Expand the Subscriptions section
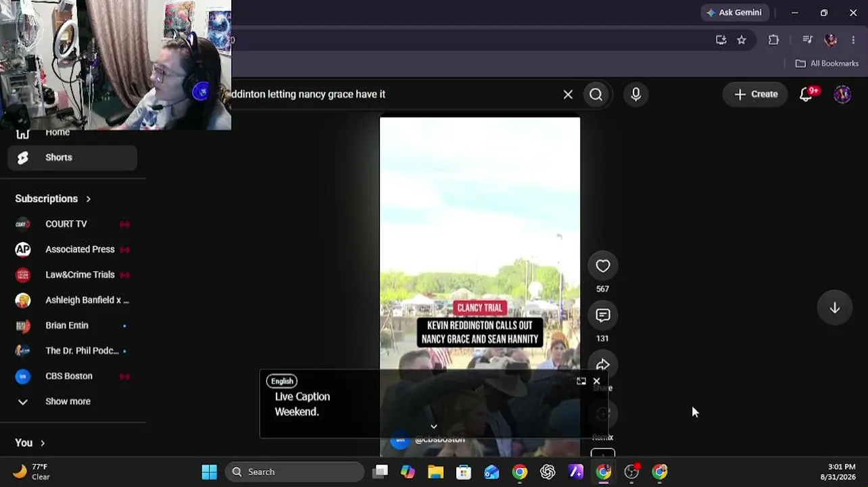The width and height of the screenshot is (868, 487). [x=53, y=199]
